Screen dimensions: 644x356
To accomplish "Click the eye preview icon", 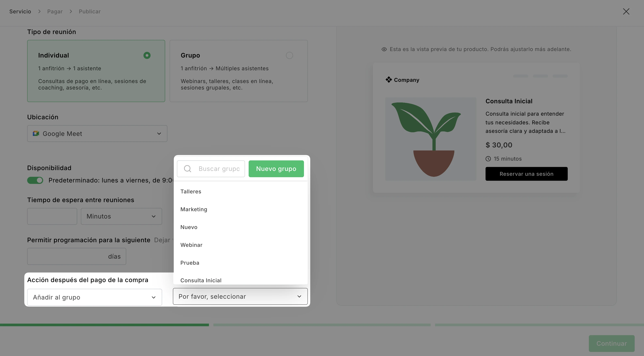I will pyautogui.click(x=384, y=49).
